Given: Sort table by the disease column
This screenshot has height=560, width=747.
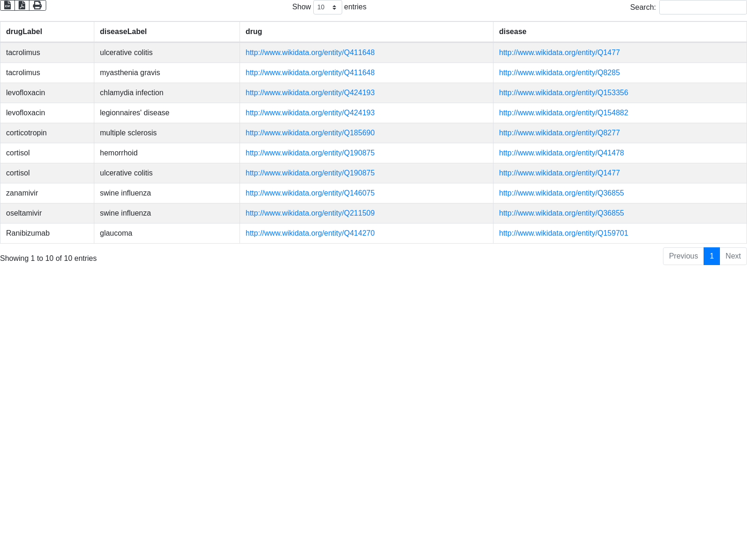Looking at the screenshot, I should (x=513, y=32).
